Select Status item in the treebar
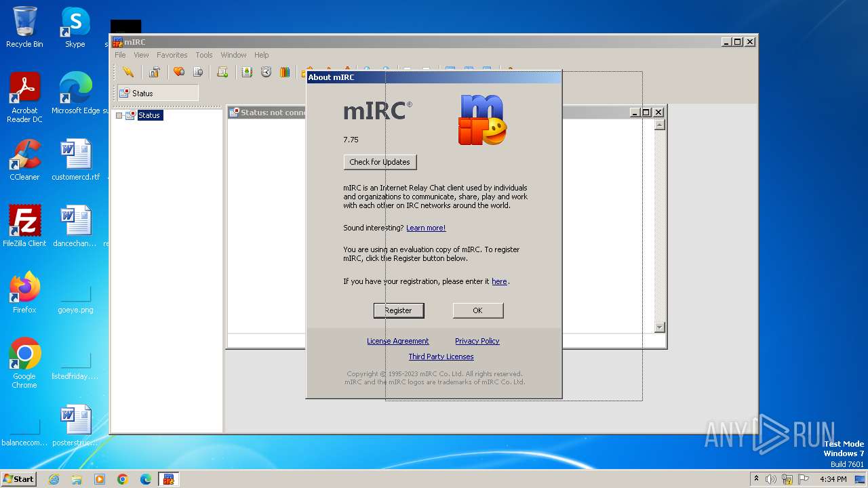Image resolution: width=868 pixels, height=488 pixels. pyautogui.click(x=149, y=115)
